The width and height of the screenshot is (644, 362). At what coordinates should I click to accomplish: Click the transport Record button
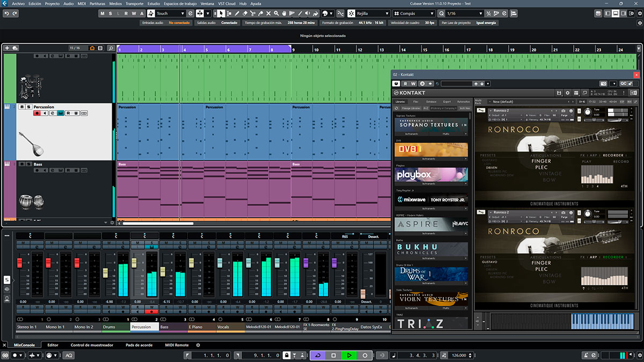365,355
